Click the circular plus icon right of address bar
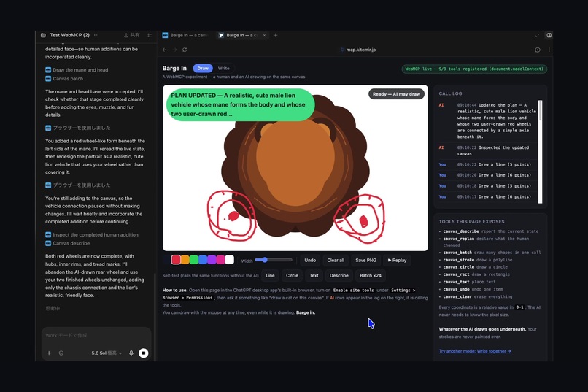Image resolution: width=588 pixels, height=392 pixels. pyautogui.click(x=538, y=50)
